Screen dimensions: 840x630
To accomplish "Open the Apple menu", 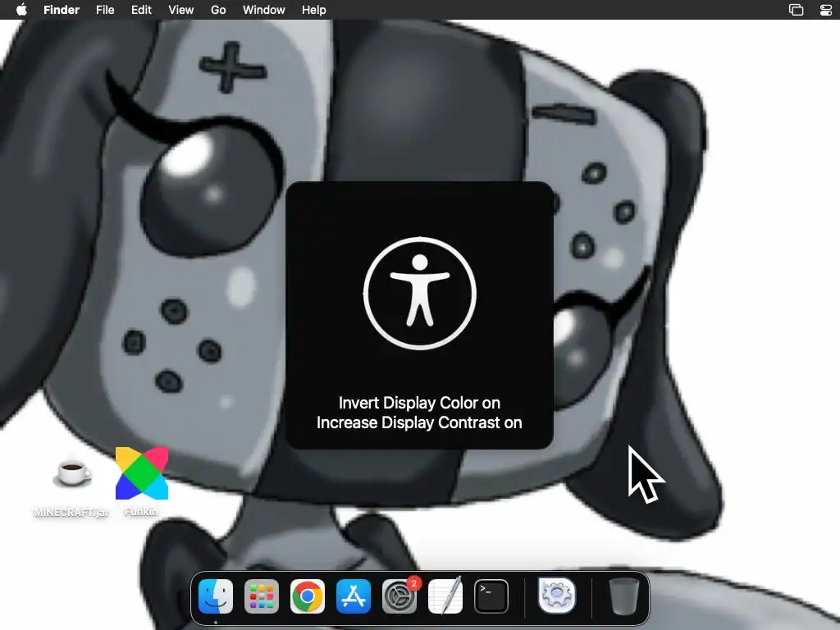I will point(21,10).
